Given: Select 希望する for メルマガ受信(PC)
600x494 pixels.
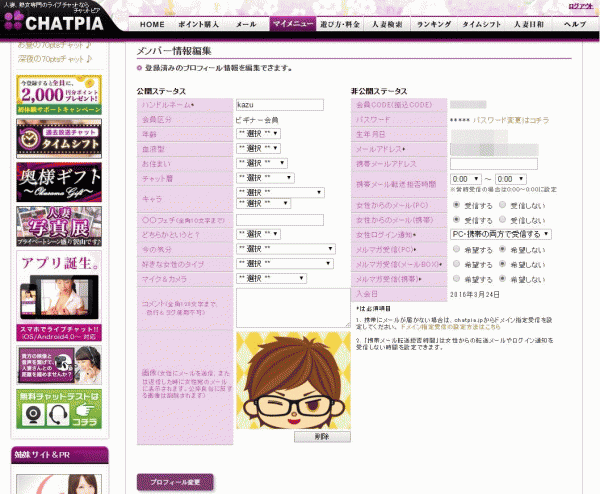Looking at the screenshot, I should coord(456,249).
